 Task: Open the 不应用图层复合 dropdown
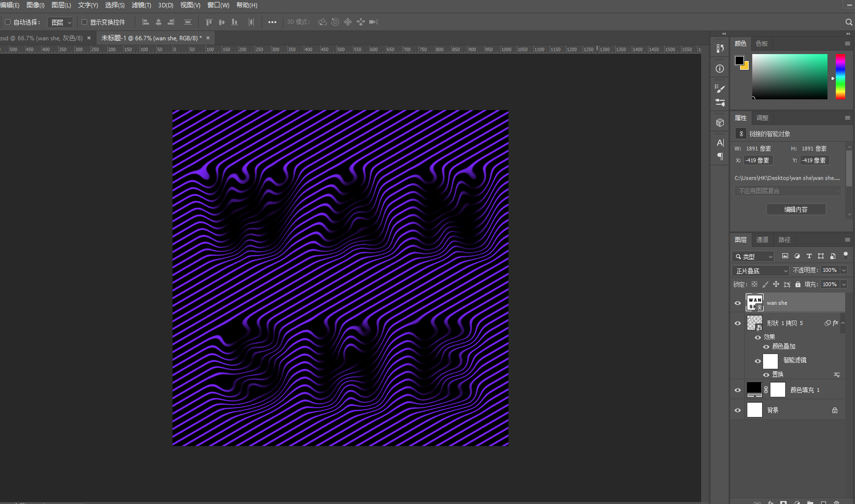[x=788, y=191]
